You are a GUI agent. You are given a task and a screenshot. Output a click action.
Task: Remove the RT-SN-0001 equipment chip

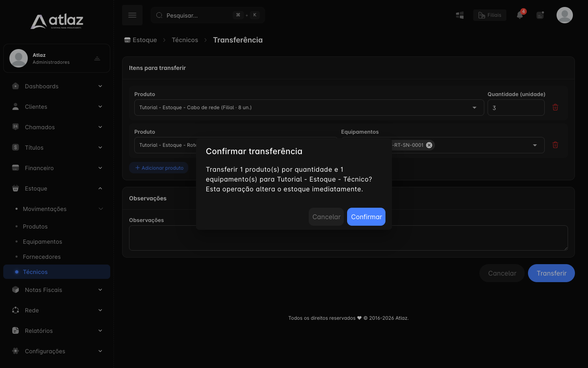pos(429,145)
